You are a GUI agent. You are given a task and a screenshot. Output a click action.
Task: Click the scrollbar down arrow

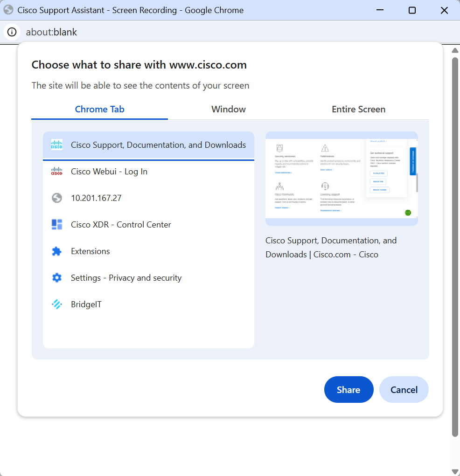coord(455,472)
